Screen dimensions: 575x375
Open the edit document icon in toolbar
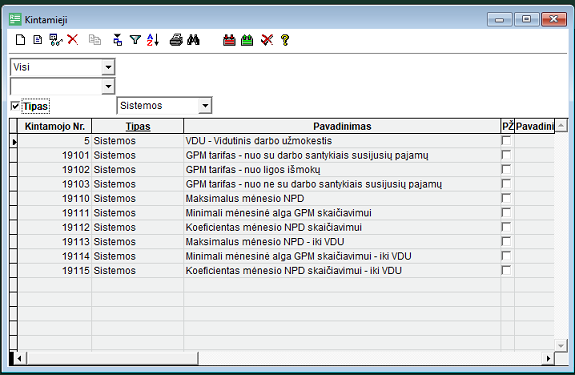pyautogui.click(x=37, y=40)
